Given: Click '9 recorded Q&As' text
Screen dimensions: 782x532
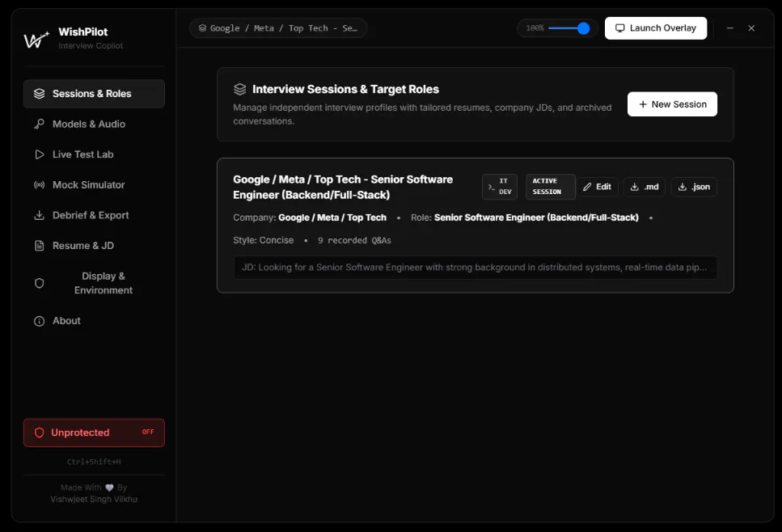Looking at the screenshot, I should pyautogui.click(x=354, y=240).
